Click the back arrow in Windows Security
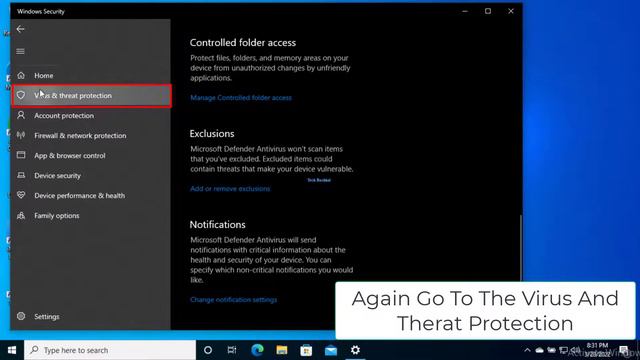640x360 pixels. (20, 29)
